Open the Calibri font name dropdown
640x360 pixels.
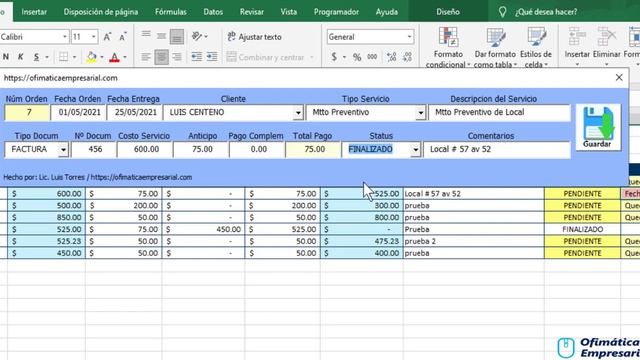64,37
